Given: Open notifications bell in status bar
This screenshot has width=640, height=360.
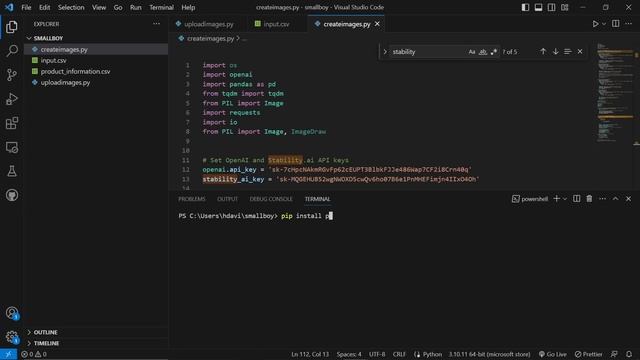Looking at the screenshot, I should click(629, 354).
